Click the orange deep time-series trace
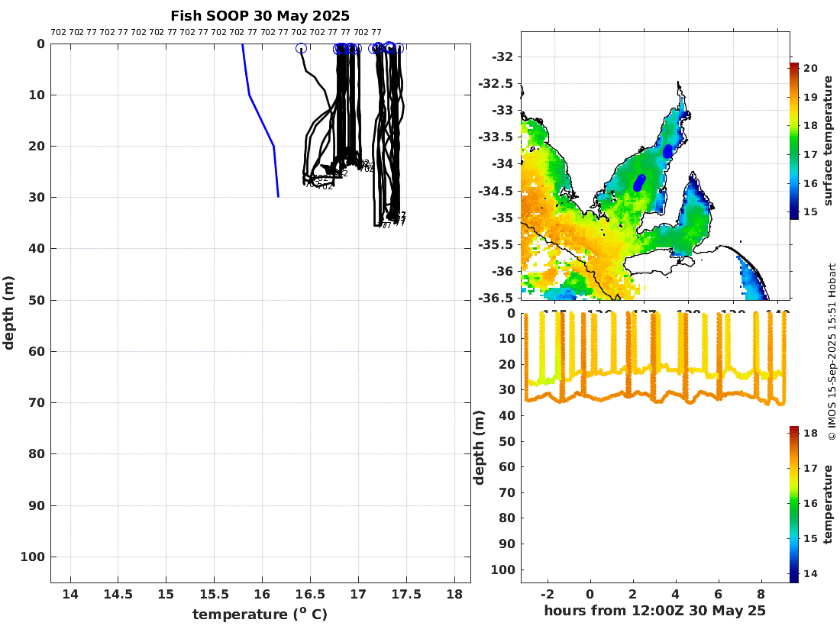840x626 pixels. coord(611,397)
